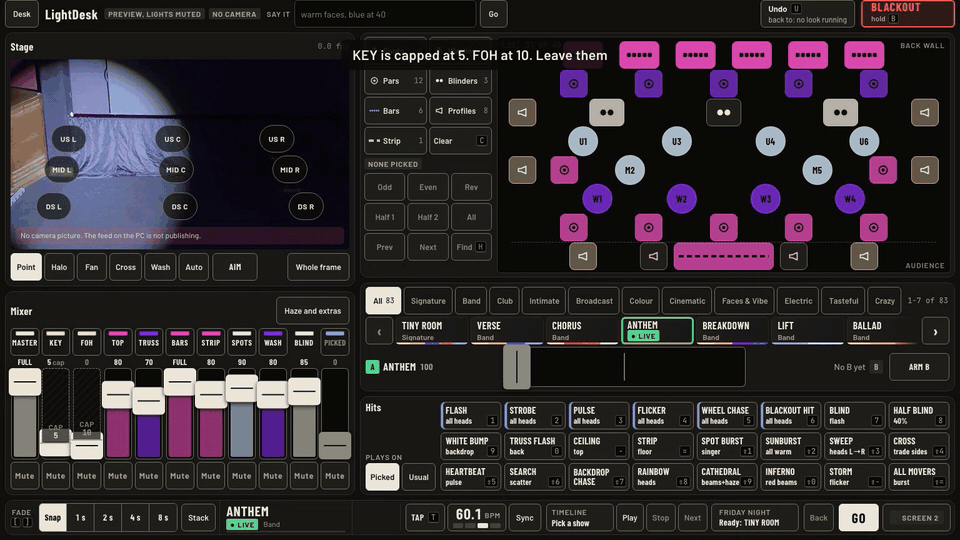Viewport: 960px width, 540px height.
Task: Open the Signature looks tab
Action: [x=428, y=301]
